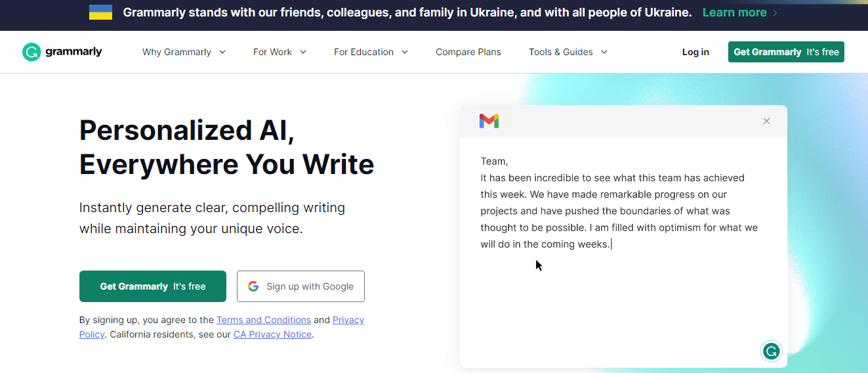This screenshot has height=373, width=868.
Task: Click the main green Get Grammarly button
Action: (x=153, y=286)
